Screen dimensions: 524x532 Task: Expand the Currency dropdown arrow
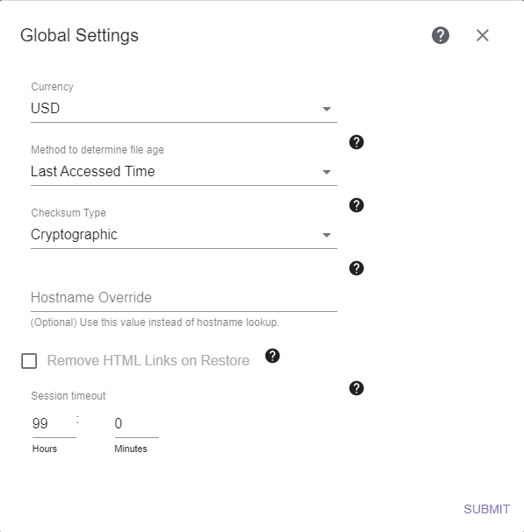(x=326, y=109)
